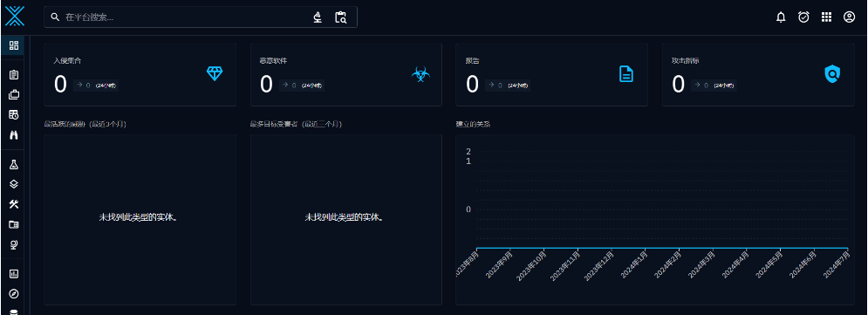Click the 攻击指标 card title
The width and height of the screenshot is (868, 315).
coord(686,60)
